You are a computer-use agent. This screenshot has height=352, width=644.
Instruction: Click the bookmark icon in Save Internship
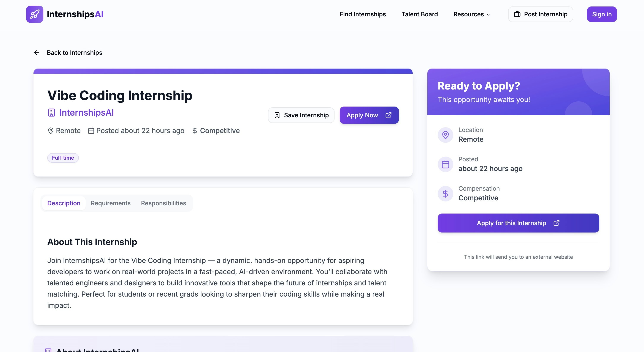click(277, 115)
